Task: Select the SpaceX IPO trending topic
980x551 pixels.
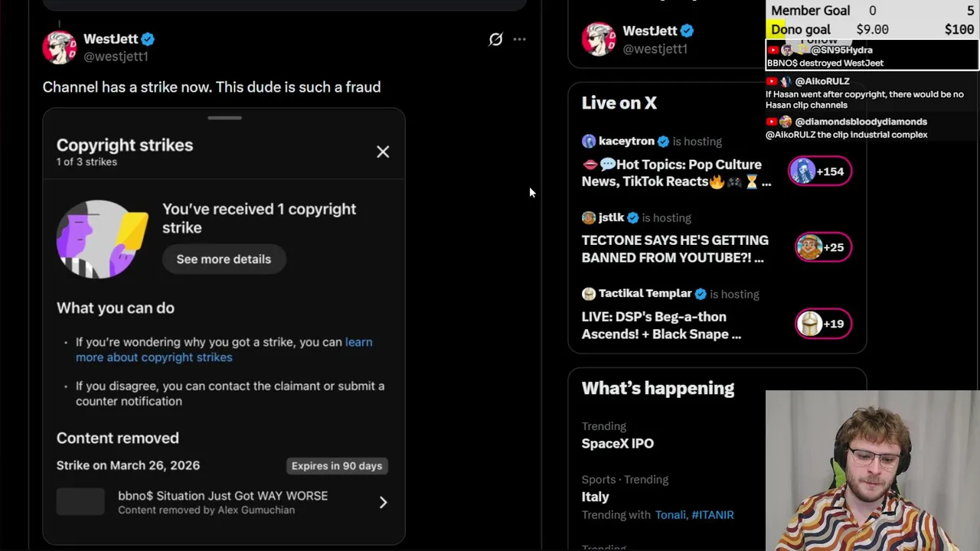Action: (617, 443)
